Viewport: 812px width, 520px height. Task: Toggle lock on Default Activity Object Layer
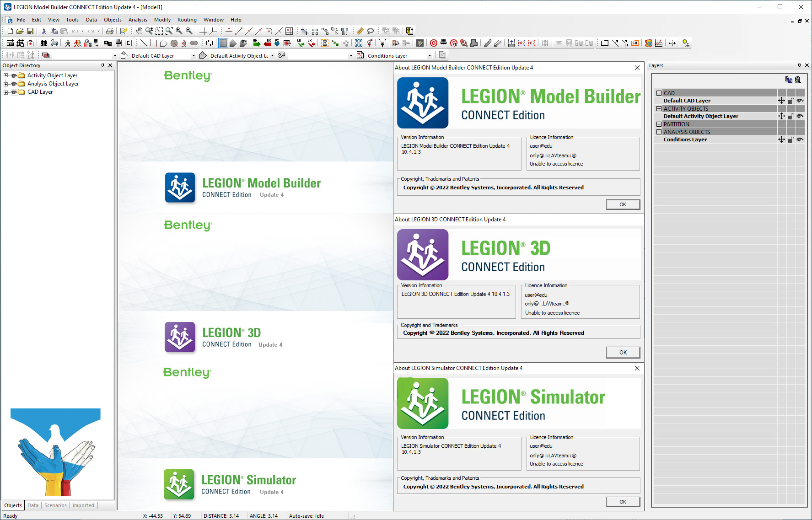pos(790,116)
